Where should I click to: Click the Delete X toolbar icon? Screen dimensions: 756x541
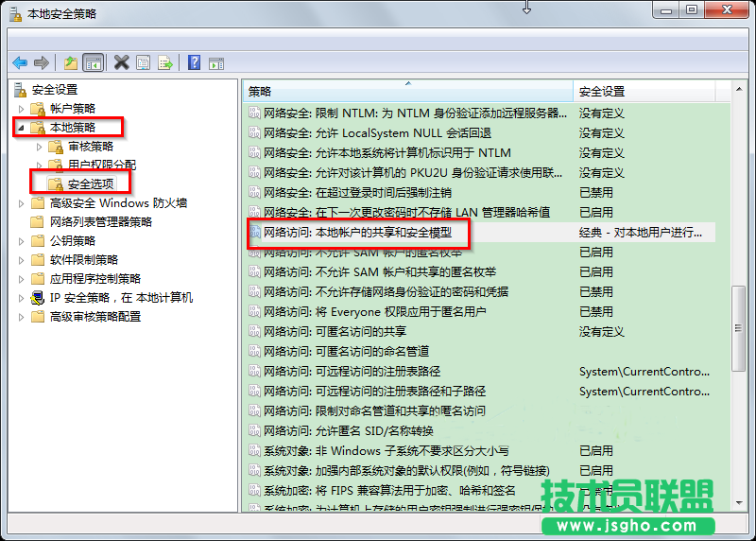point(122,62)
